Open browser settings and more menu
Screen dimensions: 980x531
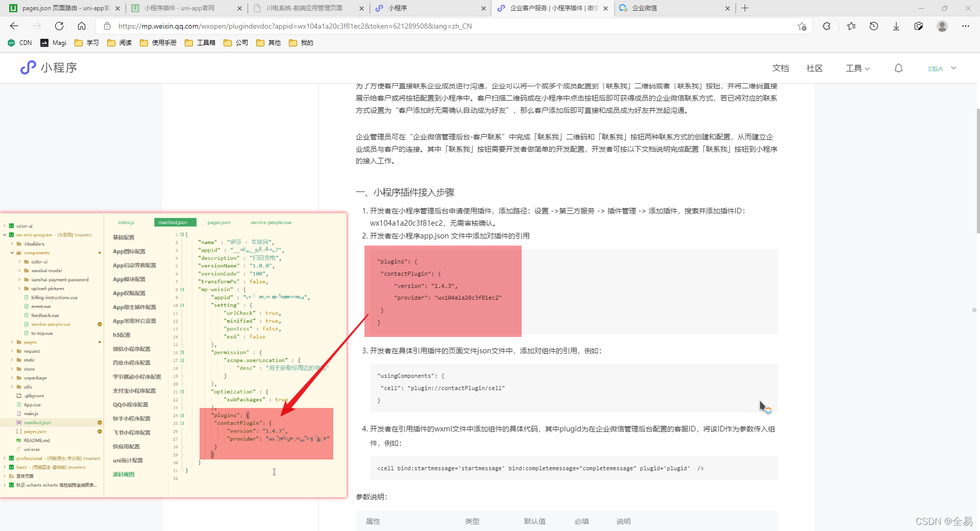(966, 26)
